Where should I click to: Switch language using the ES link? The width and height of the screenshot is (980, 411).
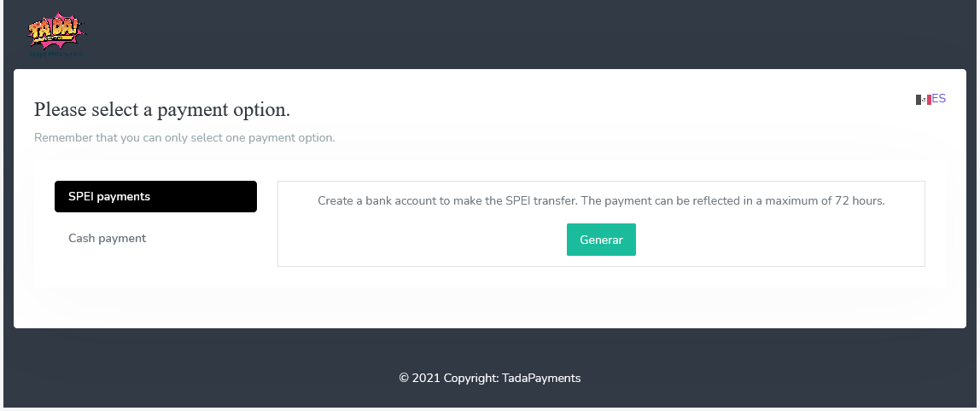(x=939, y=99)
